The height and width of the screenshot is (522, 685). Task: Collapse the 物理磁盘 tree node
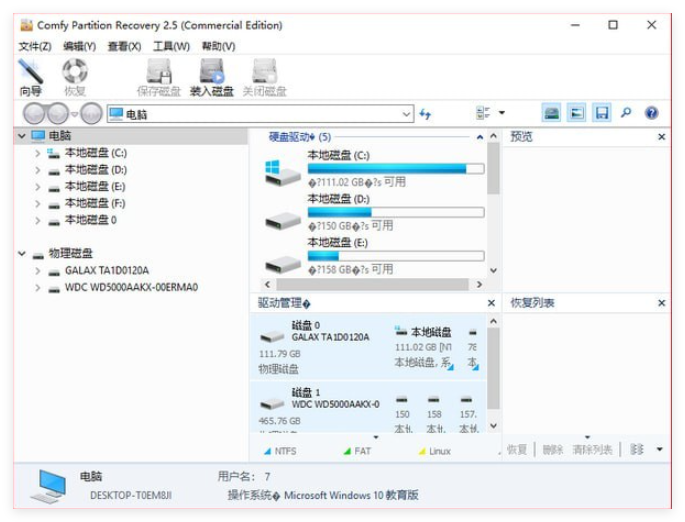pyautogui.click(x=22, y=254)
